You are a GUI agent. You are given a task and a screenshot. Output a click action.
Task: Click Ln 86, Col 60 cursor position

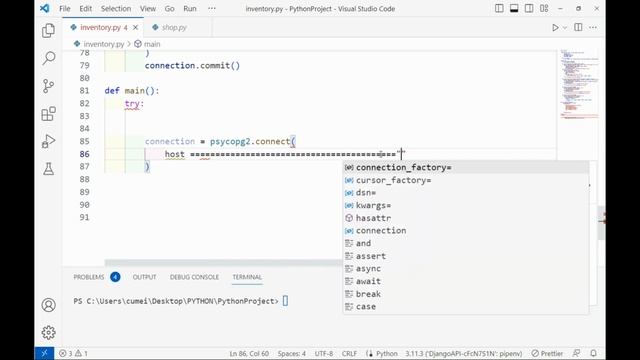tap(249, 353)
